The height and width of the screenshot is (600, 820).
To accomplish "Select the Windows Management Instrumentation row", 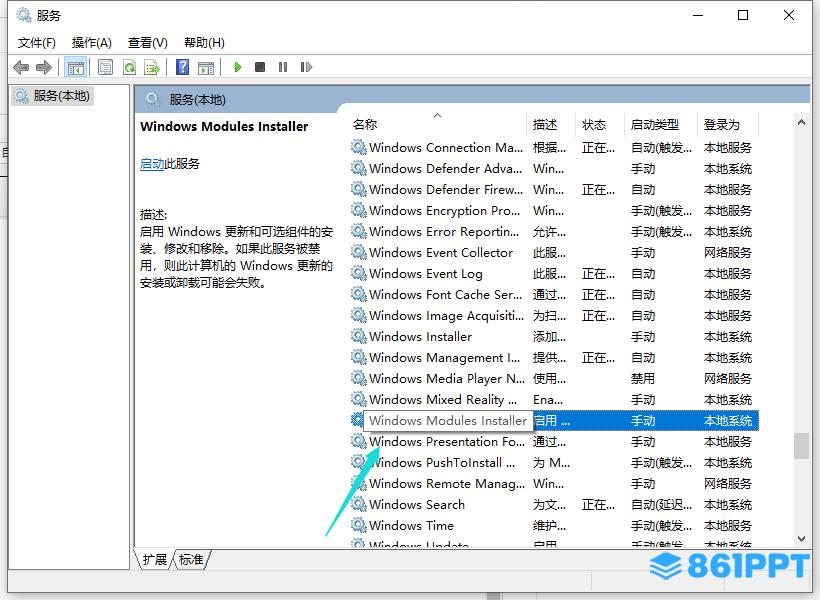I will tap(553, 357).
